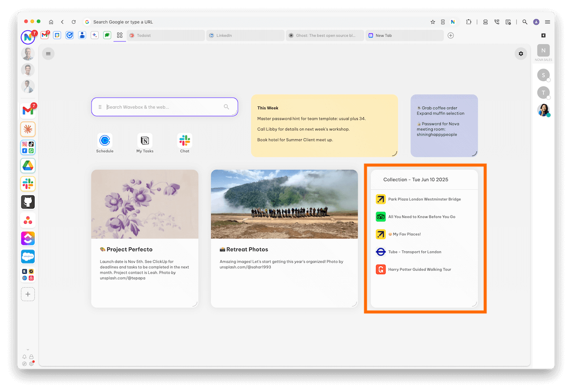The height and width of the screenshot is (392, 572).
Task: Select the T contact avatar in right panel
Action: point(543,93)
